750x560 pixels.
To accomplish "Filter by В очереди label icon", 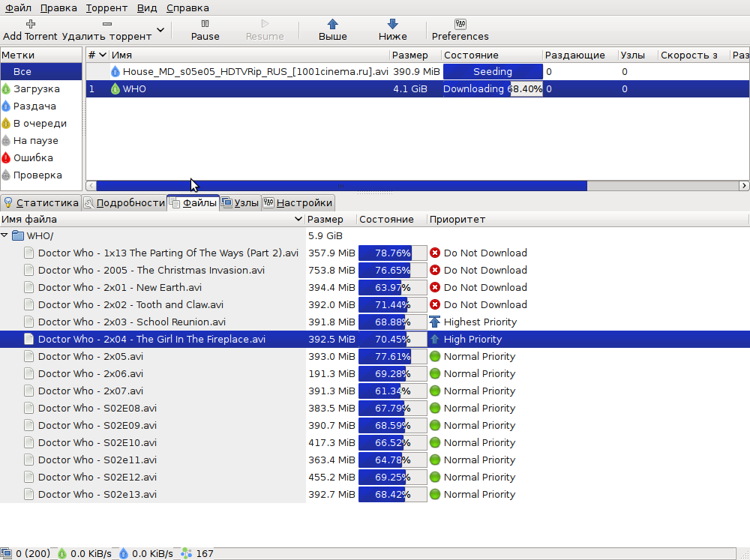I will [6, 124].
